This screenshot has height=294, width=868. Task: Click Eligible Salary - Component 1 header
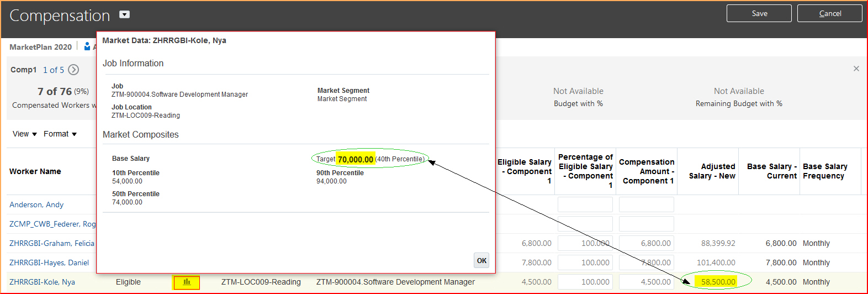click(x=525, y=171)
